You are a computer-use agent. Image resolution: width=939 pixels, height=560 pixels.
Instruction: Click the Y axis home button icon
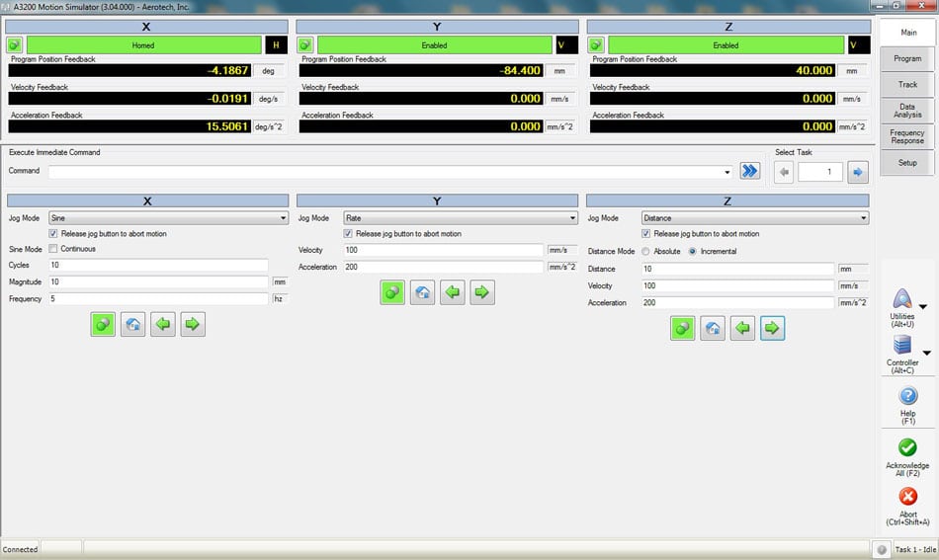[422, 292]
